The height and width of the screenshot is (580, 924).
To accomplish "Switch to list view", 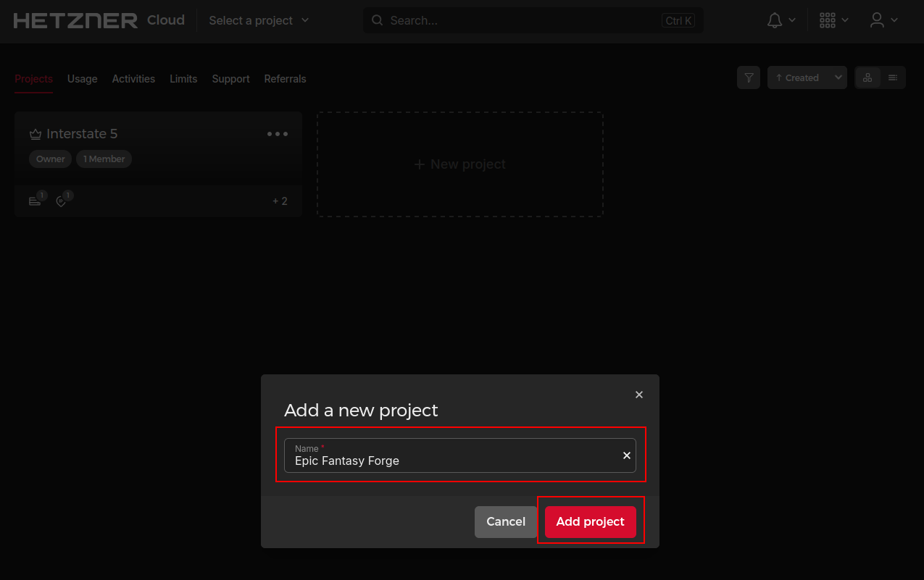I will tap(893, 77).
